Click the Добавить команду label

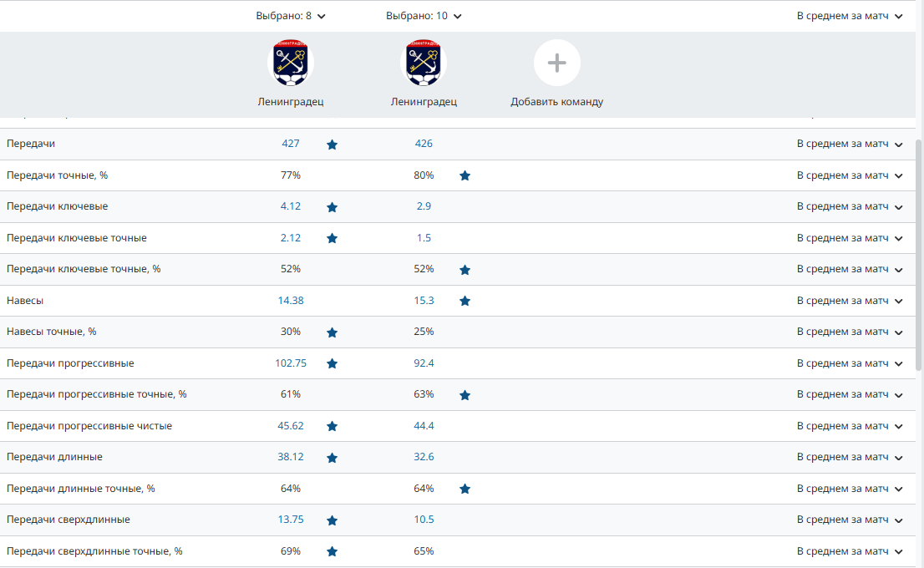[556, 102]
